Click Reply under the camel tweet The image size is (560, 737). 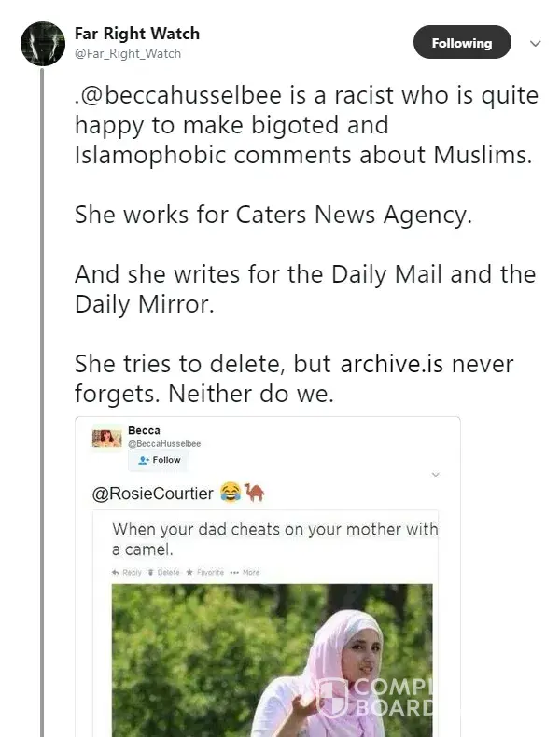(126, 571)
